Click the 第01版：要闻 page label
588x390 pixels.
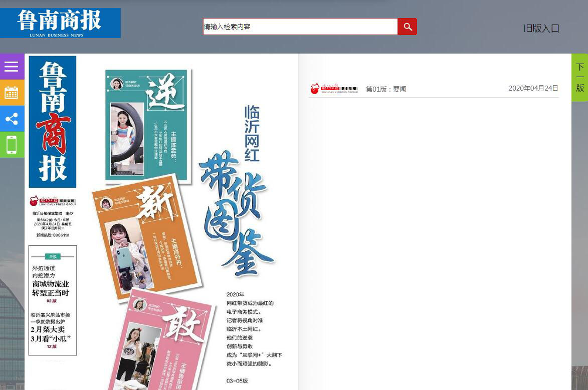385,89
